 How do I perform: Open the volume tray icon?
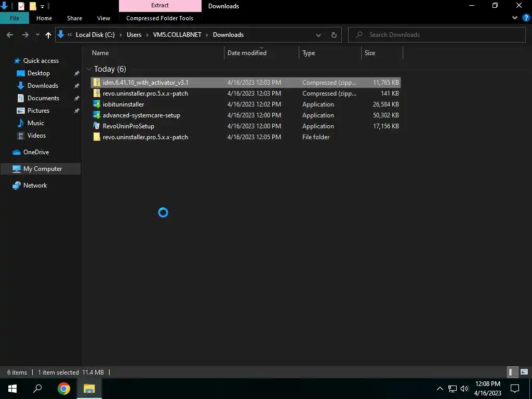(464, 389)
